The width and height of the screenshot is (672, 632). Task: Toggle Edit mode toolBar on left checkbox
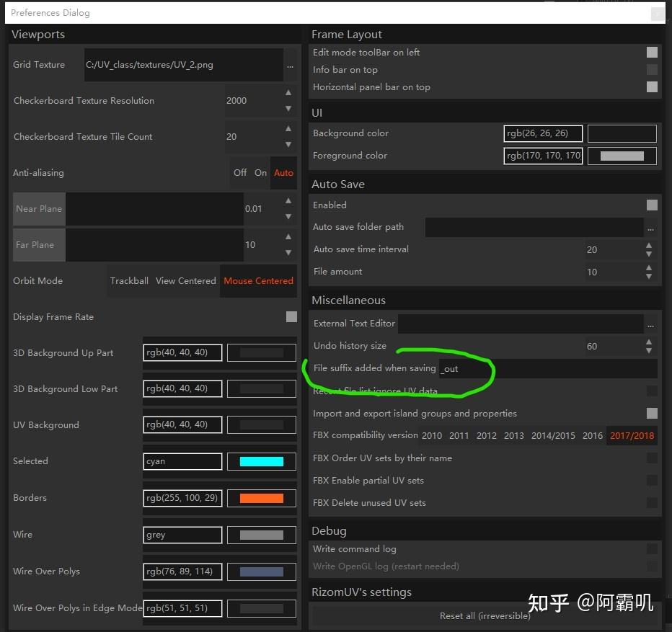(x=652, y=53)
